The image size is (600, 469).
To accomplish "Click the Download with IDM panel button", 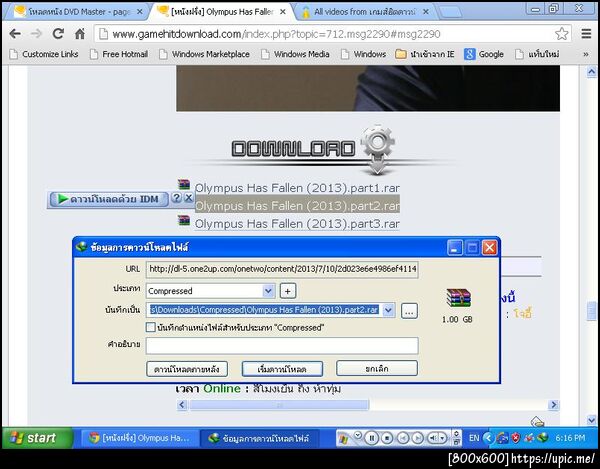I will click(109, 199).
